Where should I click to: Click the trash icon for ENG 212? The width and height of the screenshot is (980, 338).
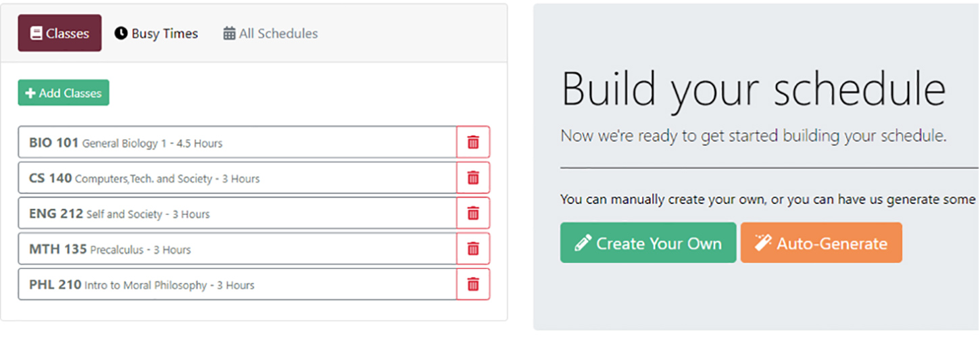(473, 214)
